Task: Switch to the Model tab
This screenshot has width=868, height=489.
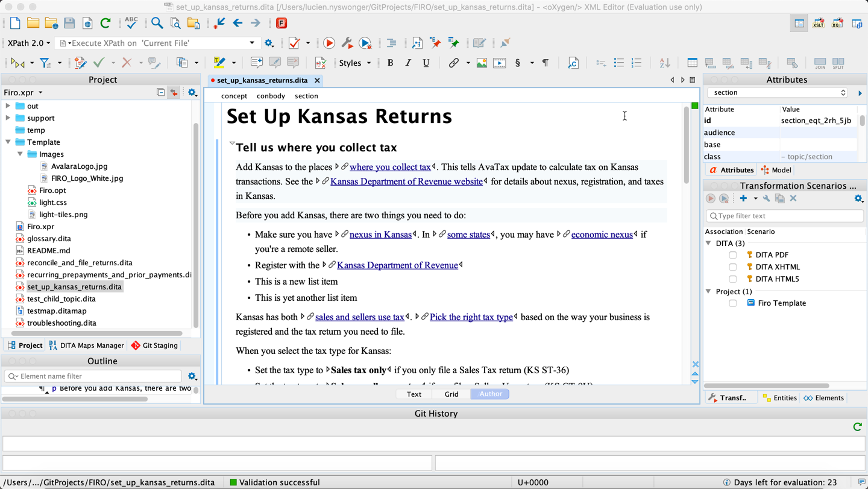Action: [776, 170]
